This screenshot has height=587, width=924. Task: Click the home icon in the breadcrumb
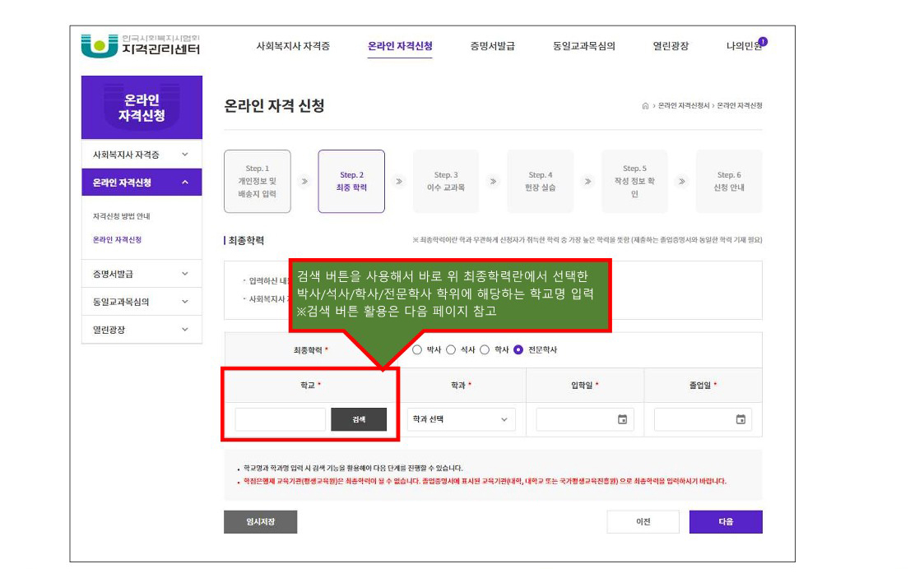pos(645,106)
